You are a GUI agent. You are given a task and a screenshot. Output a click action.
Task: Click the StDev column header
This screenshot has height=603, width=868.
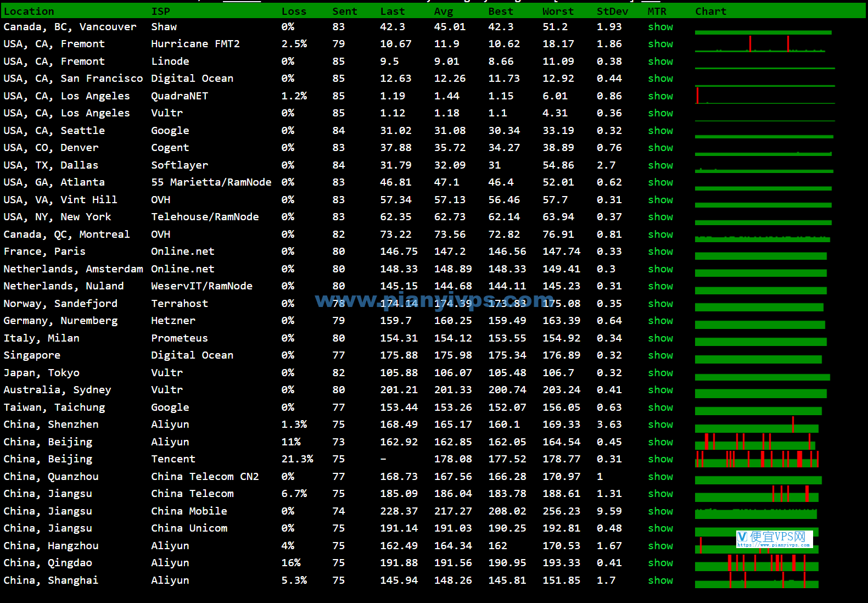pyautogui.click(x=612, y=12)
